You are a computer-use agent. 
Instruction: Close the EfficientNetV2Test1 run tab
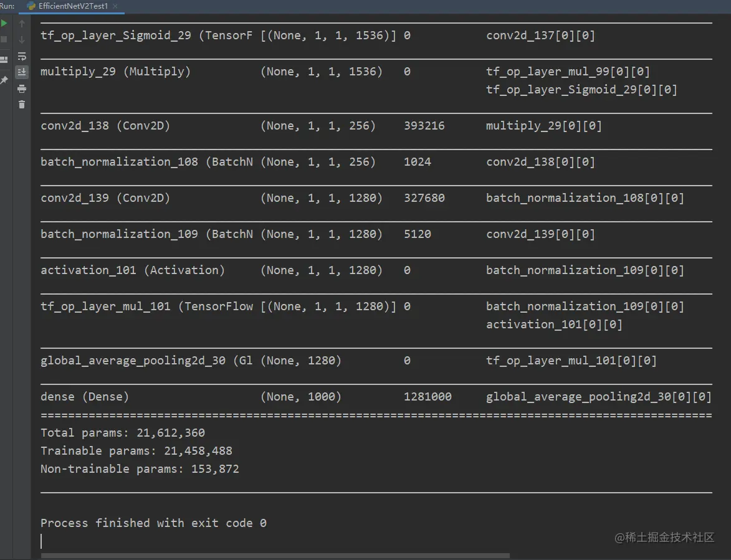[x=115, y=6]
